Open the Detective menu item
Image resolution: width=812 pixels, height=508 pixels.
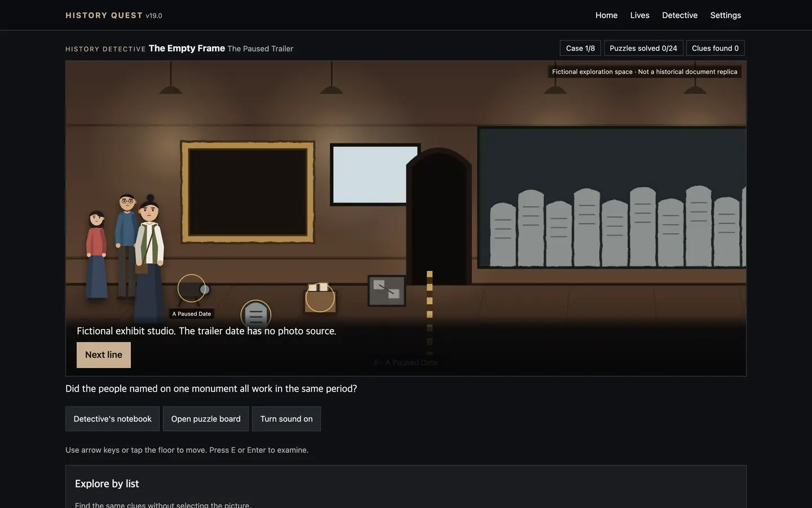tap(679, 15)
